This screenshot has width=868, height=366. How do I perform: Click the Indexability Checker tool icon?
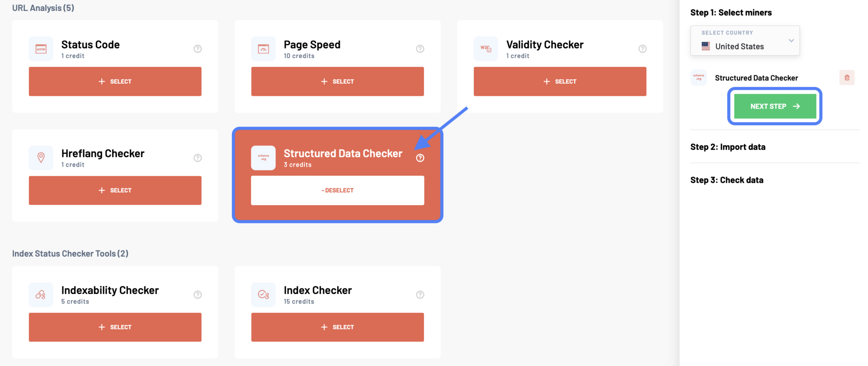click(41, 294)
